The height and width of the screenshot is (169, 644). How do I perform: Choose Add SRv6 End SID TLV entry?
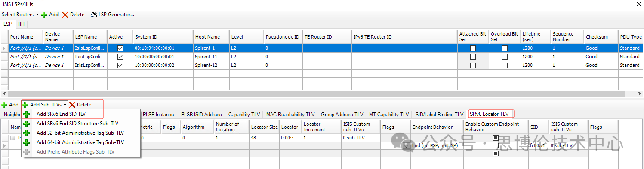pyautogui.click(x=61, y=114)
